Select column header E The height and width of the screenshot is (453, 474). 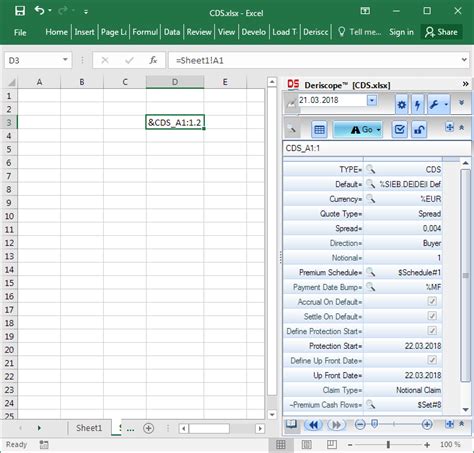pyautogui.click(x=225, y=82)
